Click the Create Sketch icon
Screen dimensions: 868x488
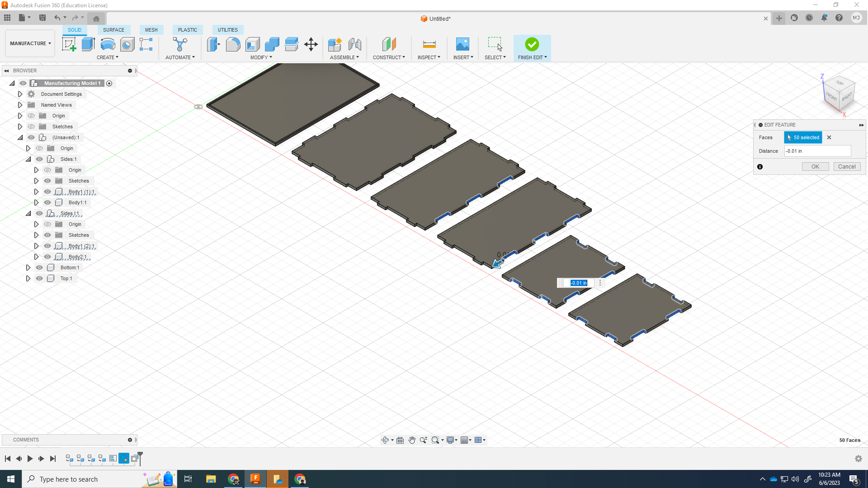(x=69, y=44)
